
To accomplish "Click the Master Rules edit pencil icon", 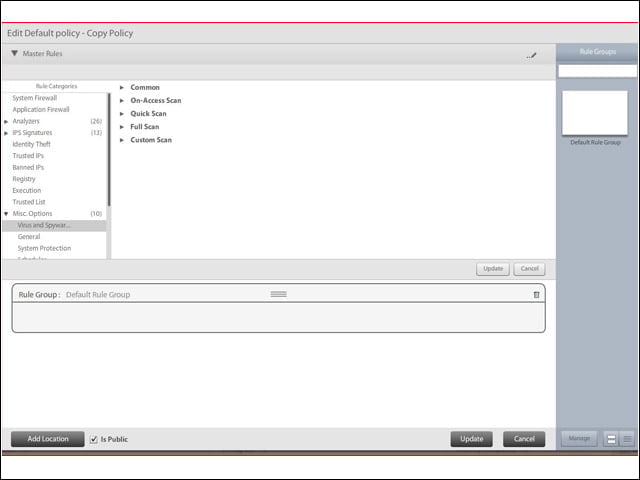I will coord(531,56).
